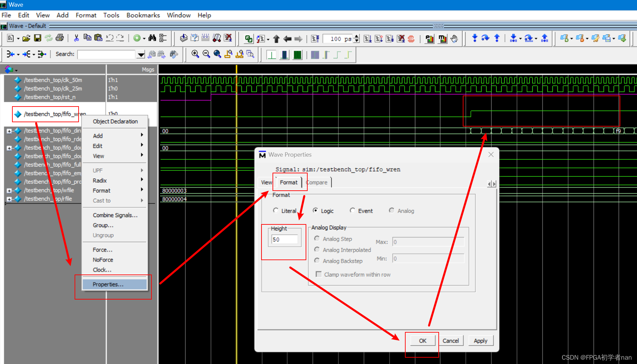Click the Step Into blue down arrow
The width and height of the screenshot is (637, 364).
[474, 38]
